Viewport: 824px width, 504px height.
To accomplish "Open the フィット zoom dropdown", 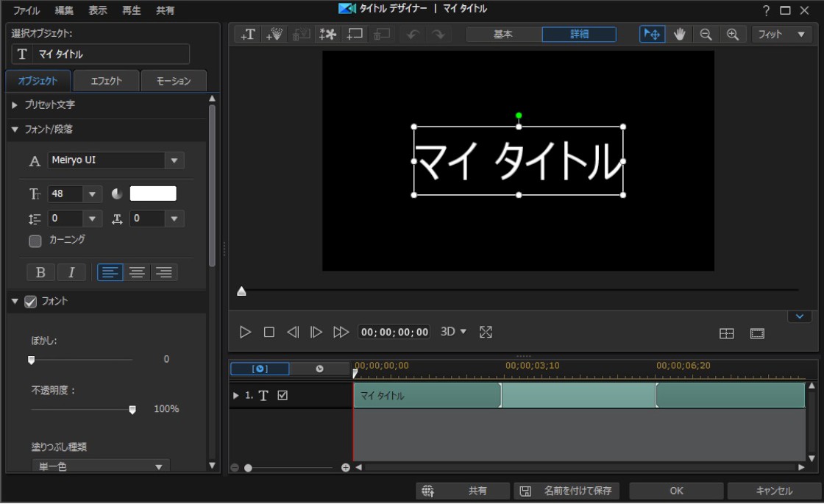I will (x=781, y=35).
